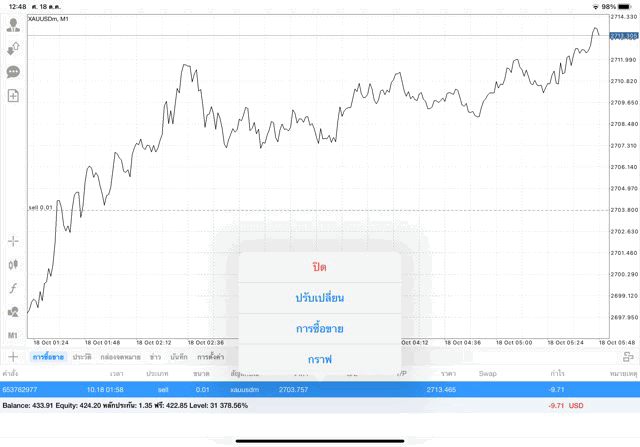The height and width of the screenshot is (447, 640).
Task: Choose ปรับเปลี่ยน to modify the position
Action: (x=319, y=298)
